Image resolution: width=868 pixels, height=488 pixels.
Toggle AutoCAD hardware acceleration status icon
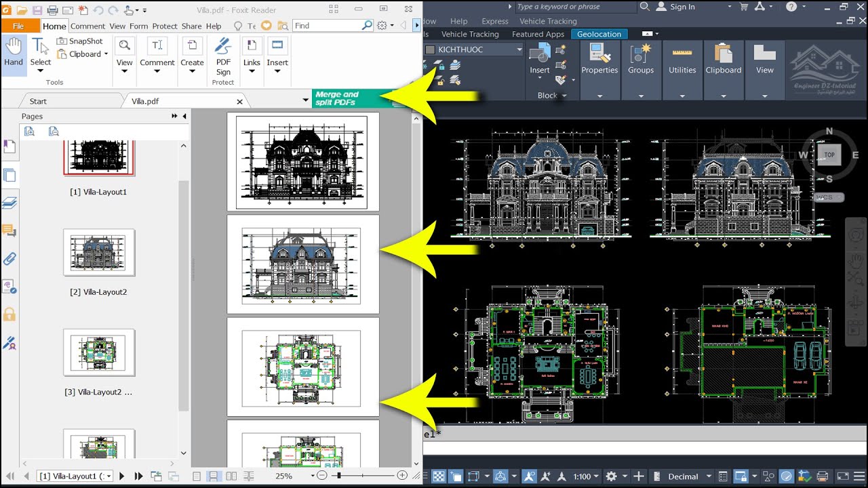click(x=787, y=476)
